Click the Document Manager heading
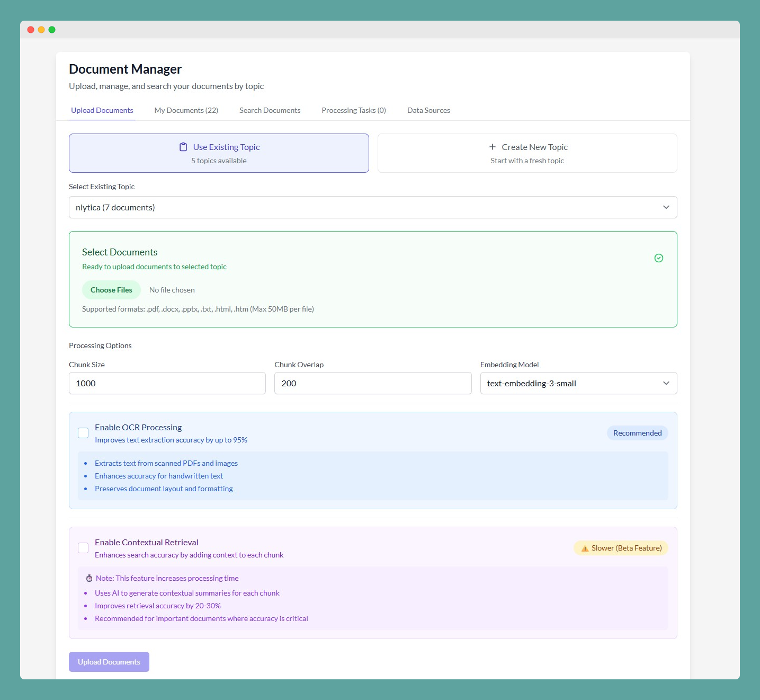This screenshot has height=700, width=760. point(125,69)
